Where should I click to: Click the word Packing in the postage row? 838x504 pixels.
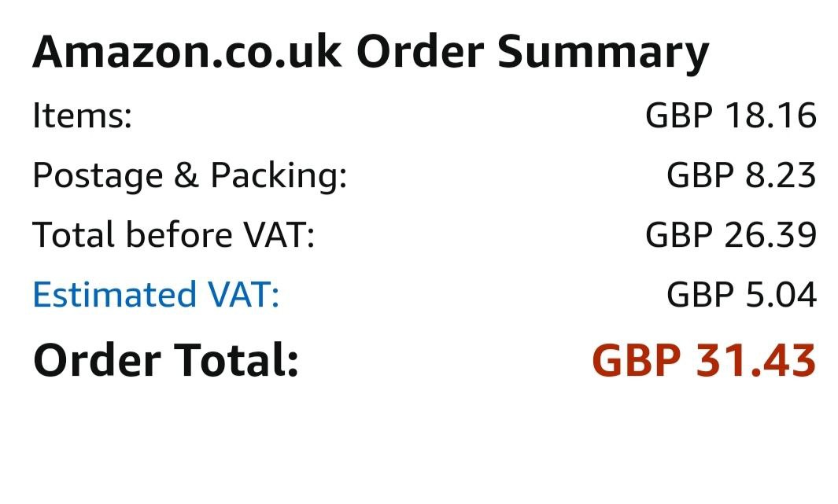point(278,176)
